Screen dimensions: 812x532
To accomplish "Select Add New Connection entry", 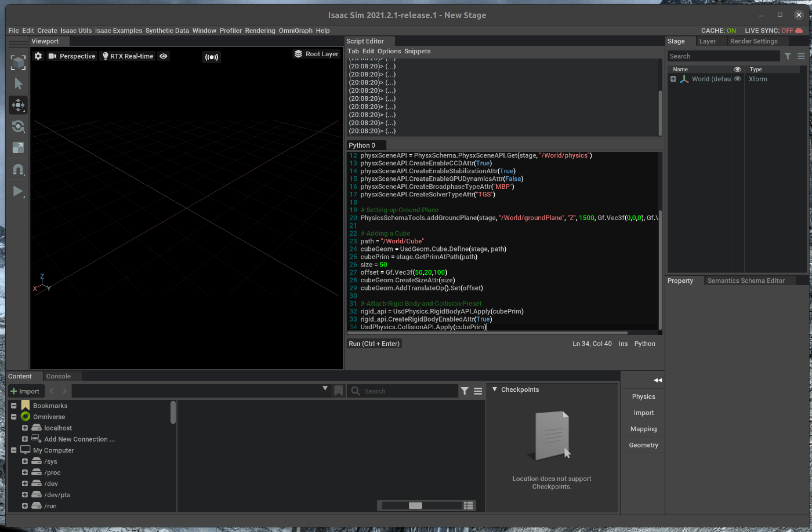I will coord(79,439).
